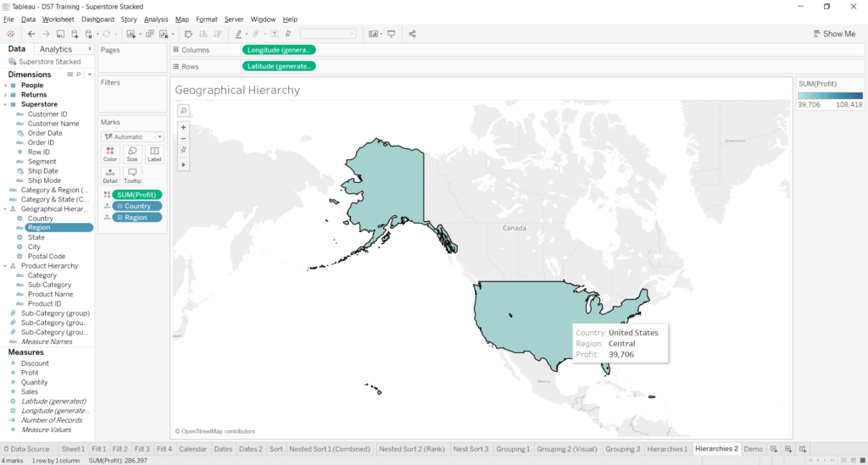Sort descending using the toolbar icon
Image resolution: width=868 pixels, height=465 pixels.
(x=218, y=34)
